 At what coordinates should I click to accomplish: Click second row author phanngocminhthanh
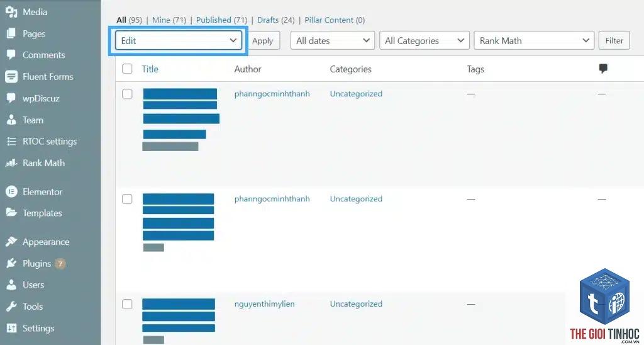pyautogui.click(x=272, y=199)
